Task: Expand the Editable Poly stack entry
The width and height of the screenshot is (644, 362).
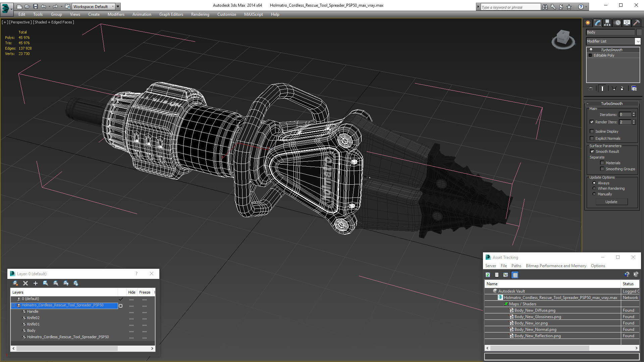Action: coord(590,55)
